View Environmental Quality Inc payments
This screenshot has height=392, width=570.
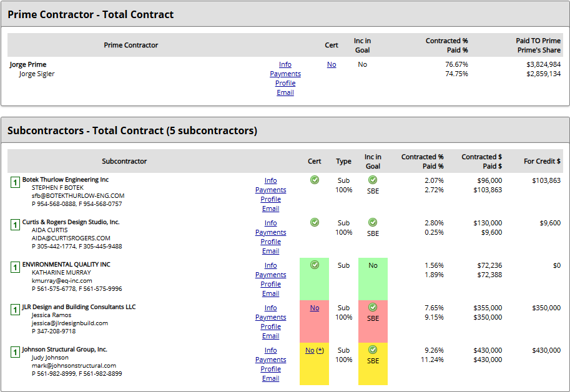coord(270,275)
